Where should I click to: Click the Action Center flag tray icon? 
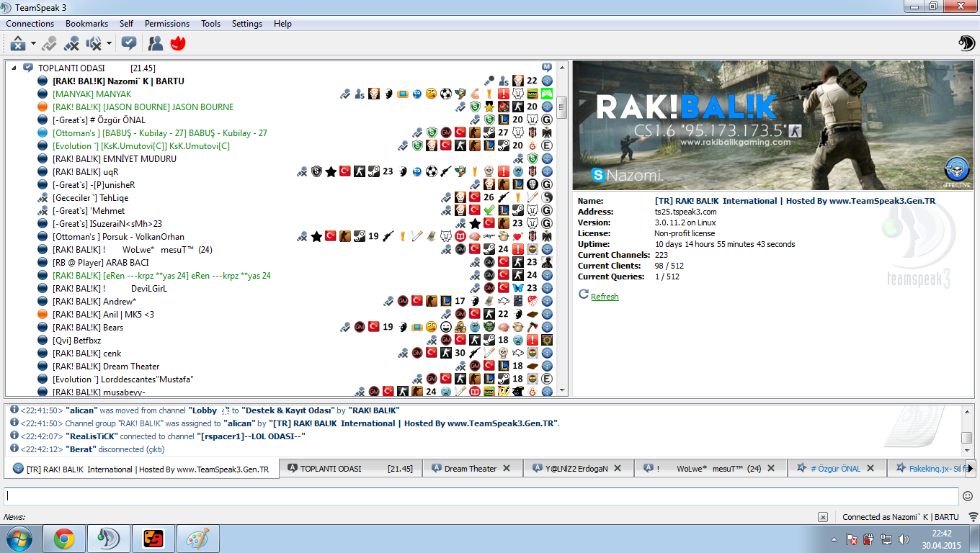[x=851, y=539]
